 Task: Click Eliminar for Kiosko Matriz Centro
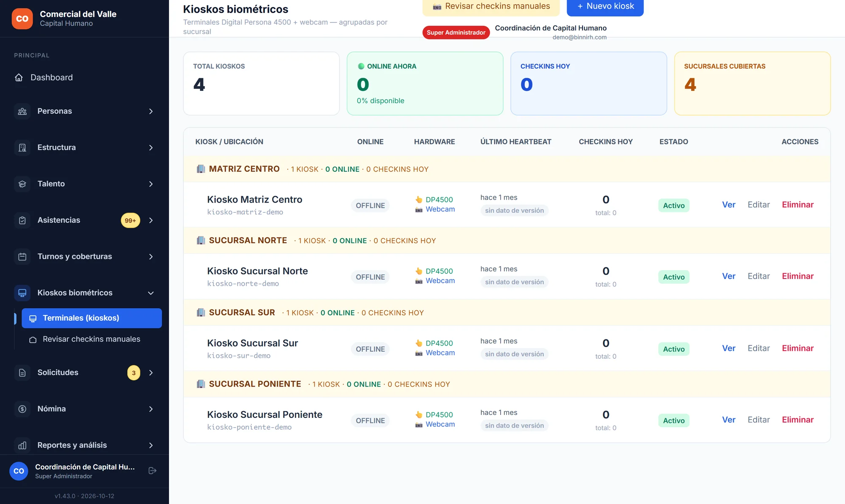(x=797, y=205)
